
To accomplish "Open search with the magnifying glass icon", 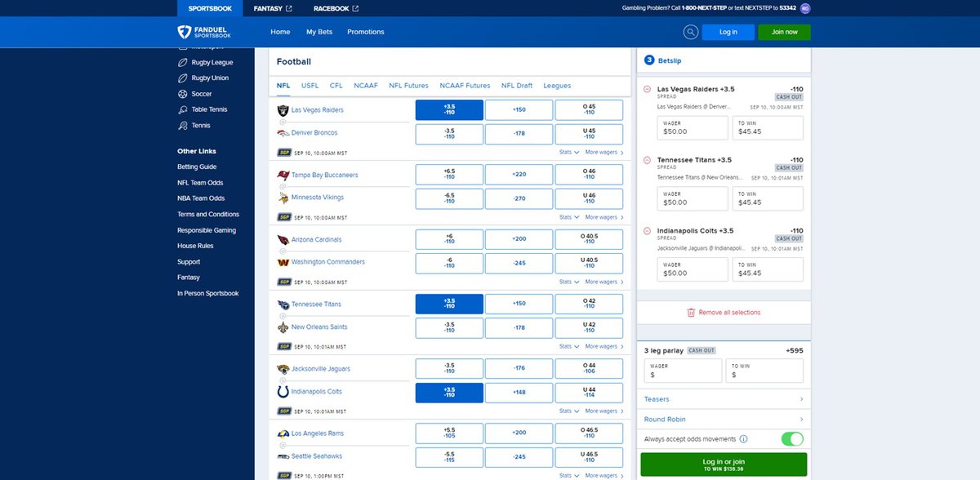I will tap(690, 31).
